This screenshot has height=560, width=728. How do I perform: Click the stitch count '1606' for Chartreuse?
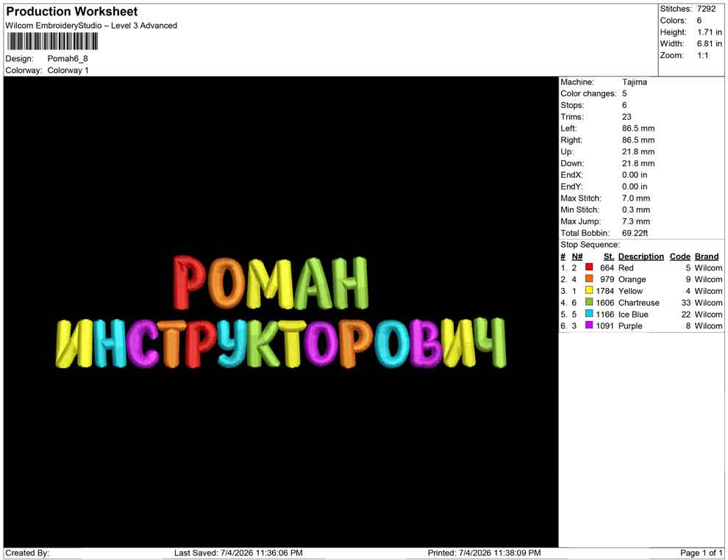click(605, 303)
